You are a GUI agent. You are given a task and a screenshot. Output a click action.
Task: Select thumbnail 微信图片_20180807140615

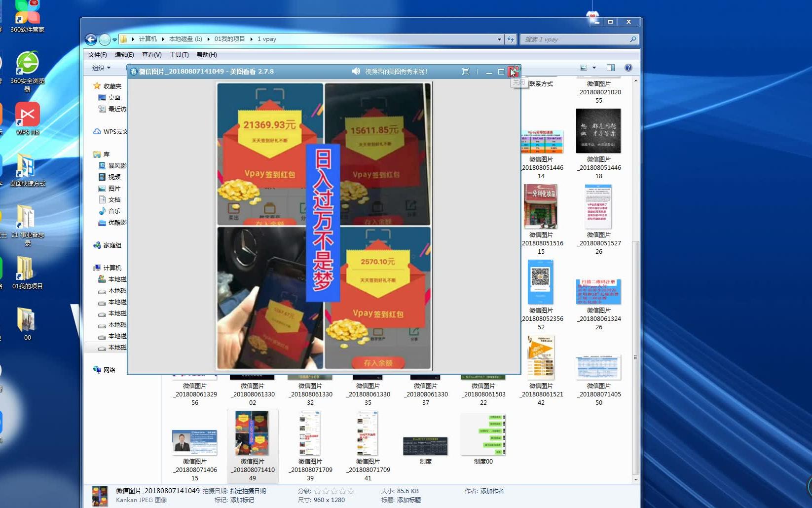click(x=194, y=442)
